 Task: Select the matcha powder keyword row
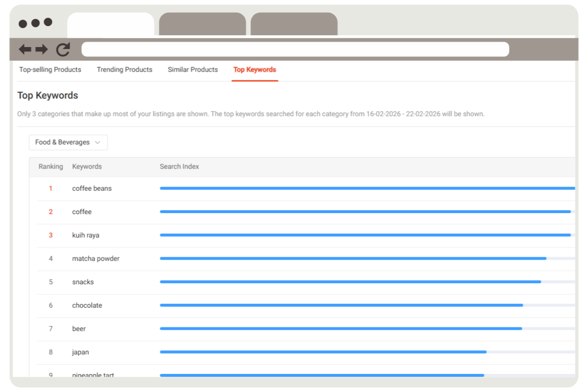point(96,258)
